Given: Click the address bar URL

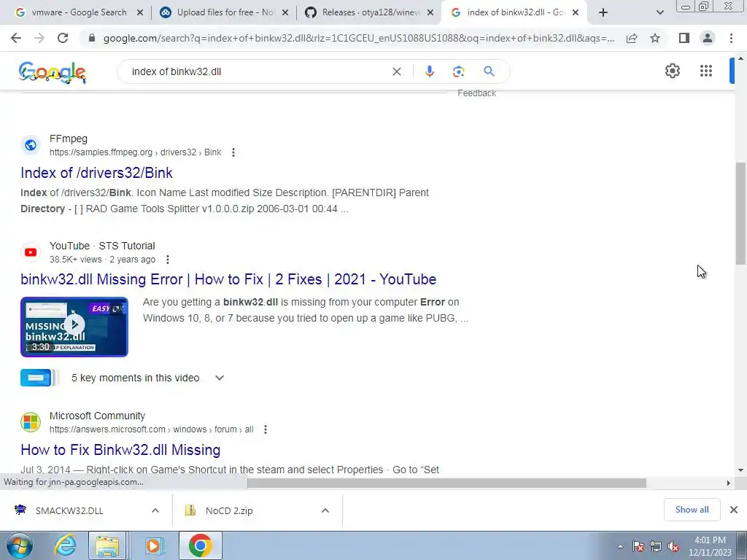Looking at the screenshot, I should click(x=358, y=38).
